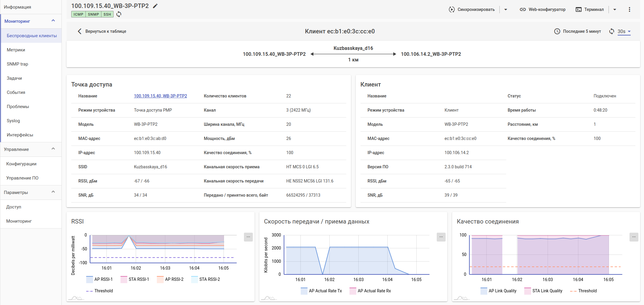
Task: Click the SNMP status badge
Action: pyautogui.click(x=93, y=14)
